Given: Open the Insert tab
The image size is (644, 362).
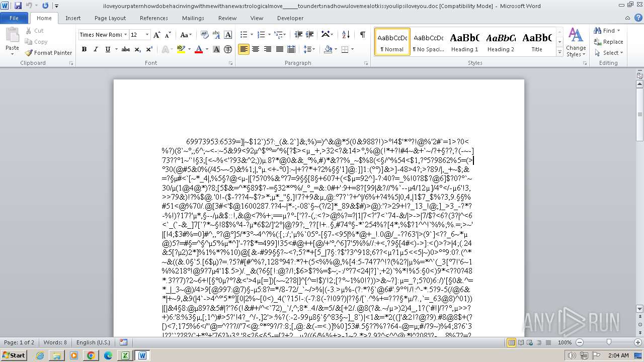Looking at the screenshot, I should (73, 18).
